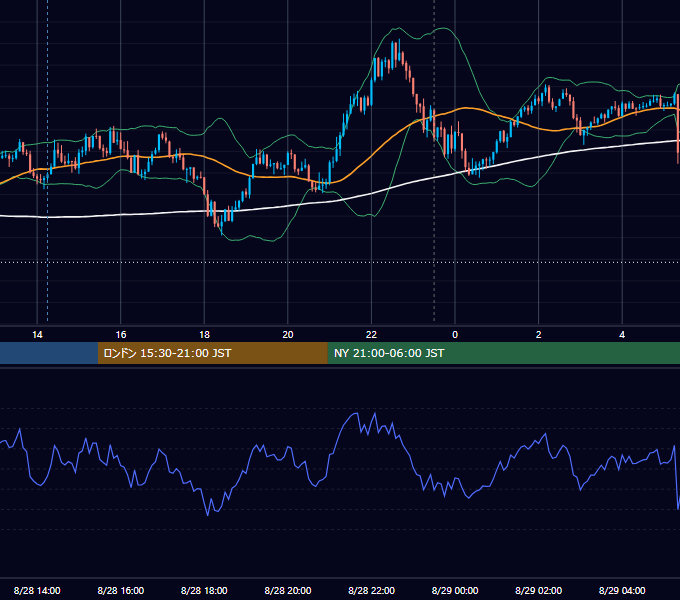The image size is (680, 600).
Task: Click the 8/29 02:00 time label
Action: [538, 590]
